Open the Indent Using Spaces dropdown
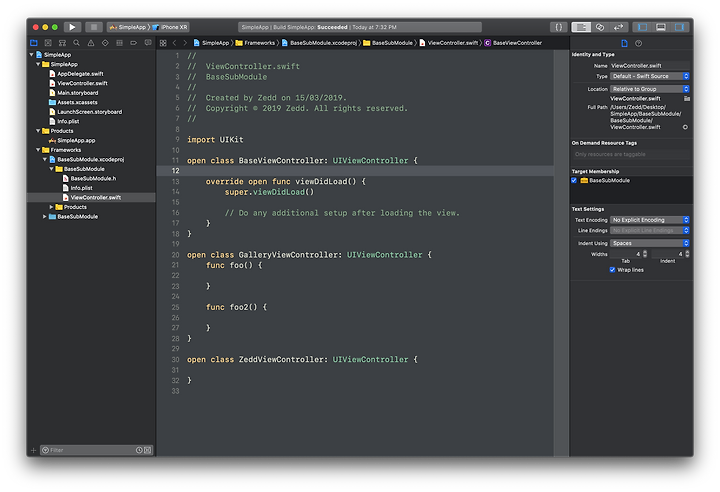The height and width of the screenshot is (492, 720). click(650, 243)
